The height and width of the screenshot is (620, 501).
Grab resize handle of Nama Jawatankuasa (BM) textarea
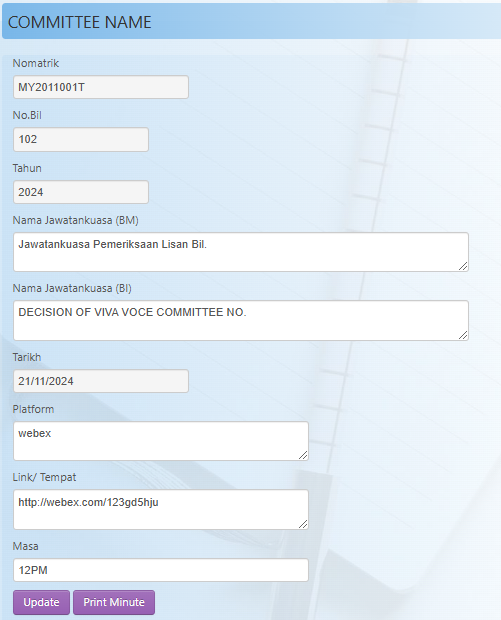coord(463,266)
